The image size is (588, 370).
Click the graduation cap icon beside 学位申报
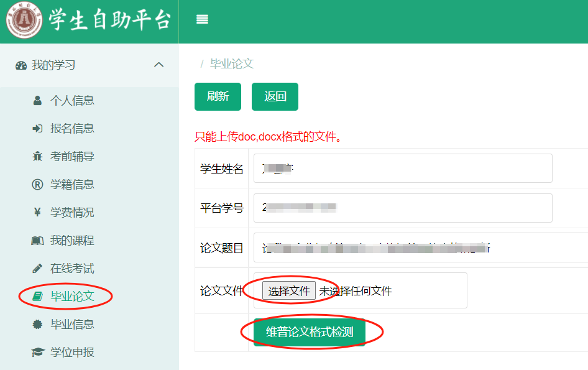click(x=37, y=352)
